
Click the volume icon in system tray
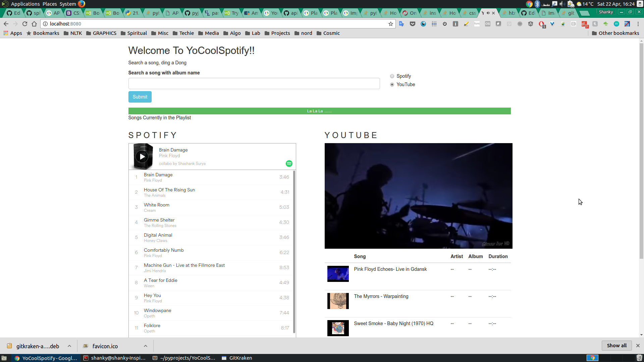[562, 4]
